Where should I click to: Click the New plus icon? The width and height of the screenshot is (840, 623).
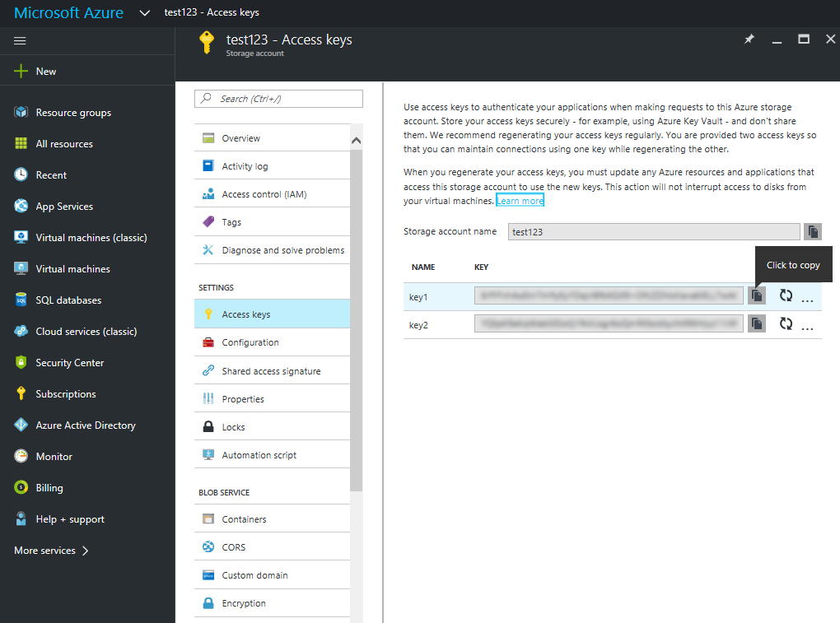click(21, 71)
